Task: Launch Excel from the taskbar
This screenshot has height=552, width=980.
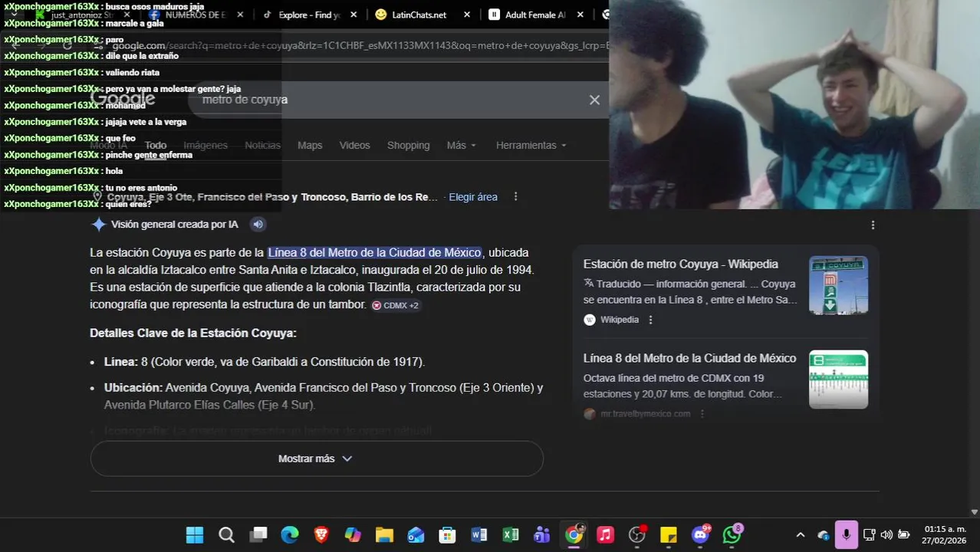Action: 511,534
